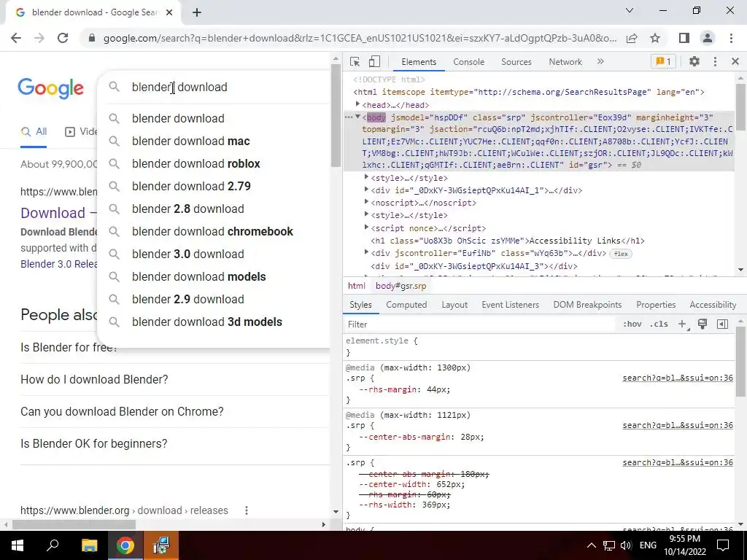Click the rendering emulation paintbrush icon in Styles
This screenshot has width=747, height=560.
pos(703,324)
